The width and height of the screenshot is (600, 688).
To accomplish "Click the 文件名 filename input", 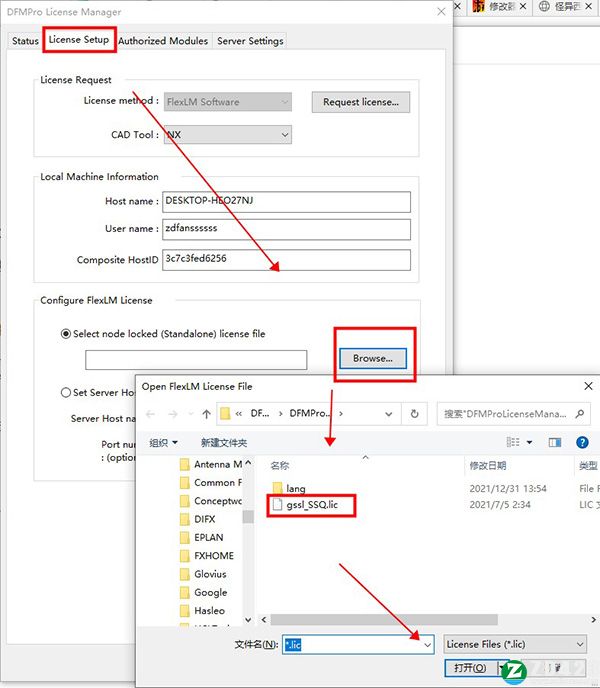I will 352,644.
